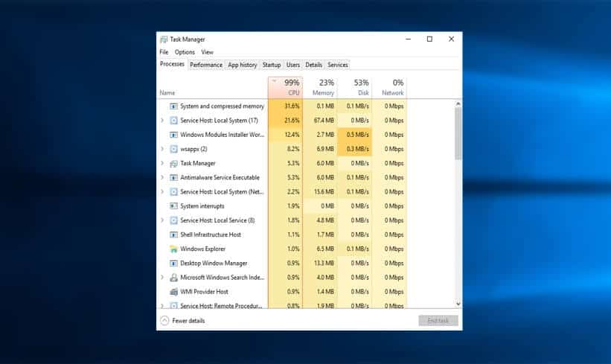Click the Windows Modules Installer Worker icon
611x364 pixels.
(x=174, y=135)
